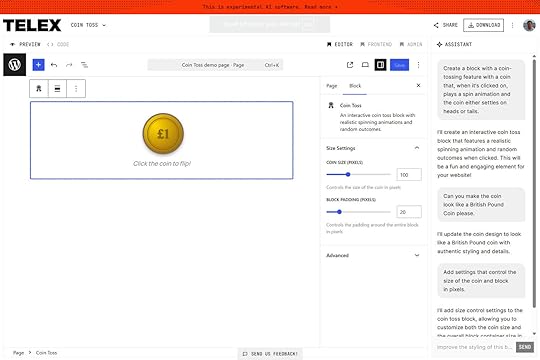Select the Frontend tab

point(376,44)
